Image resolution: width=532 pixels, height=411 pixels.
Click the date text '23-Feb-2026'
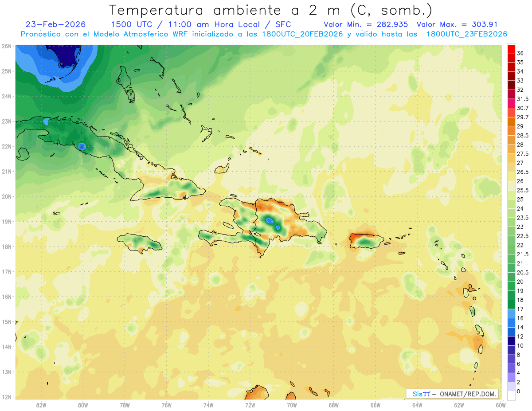[55, 24]
